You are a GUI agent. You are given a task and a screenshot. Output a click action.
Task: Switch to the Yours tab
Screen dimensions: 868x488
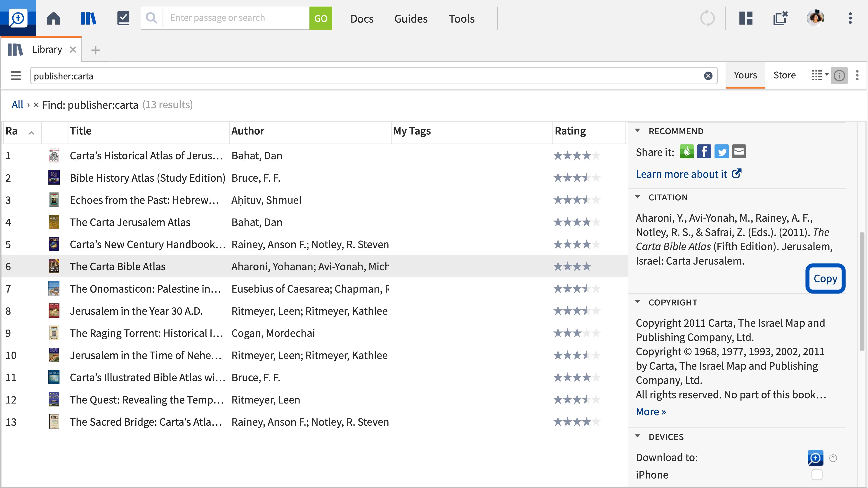click(x=745, y=75)
